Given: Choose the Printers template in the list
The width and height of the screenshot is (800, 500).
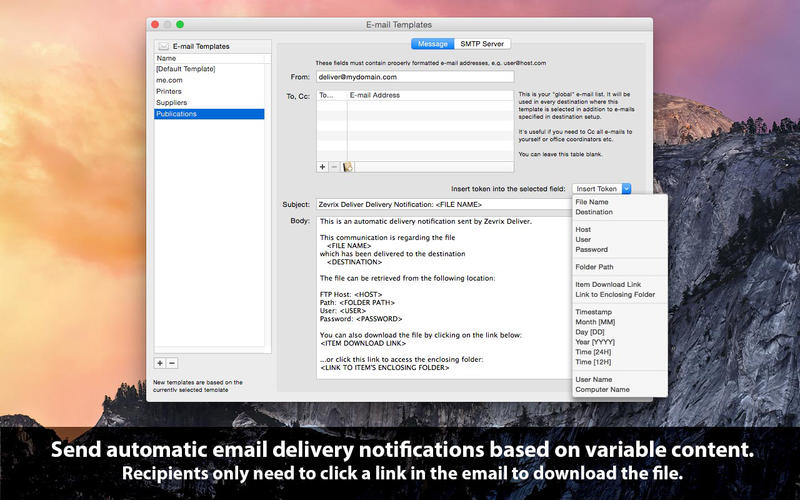Looking at the screenshot, I should click(169, 92).
